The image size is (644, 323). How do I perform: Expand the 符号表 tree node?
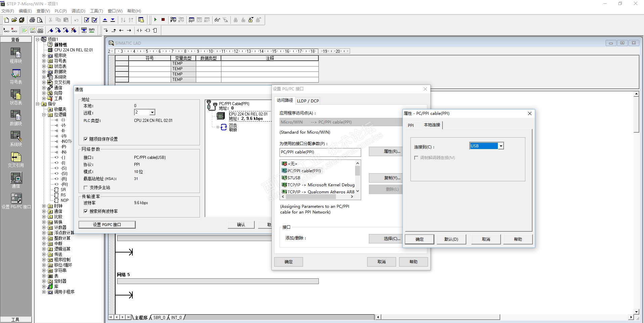click(x=44, y=61)
